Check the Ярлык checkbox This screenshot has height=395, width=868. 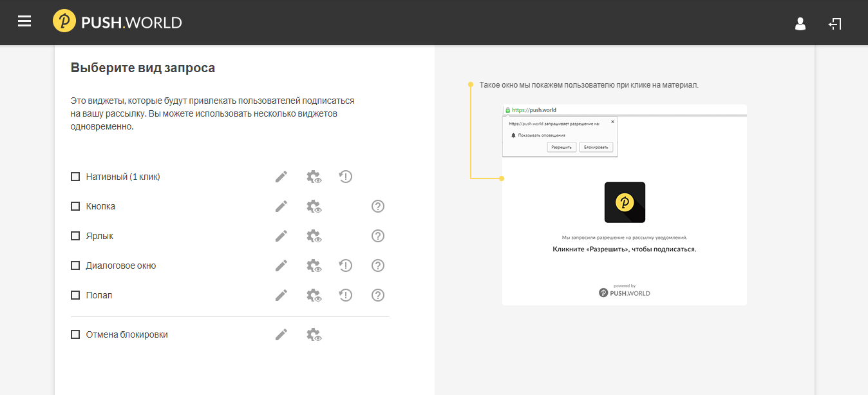coord(75,236)
